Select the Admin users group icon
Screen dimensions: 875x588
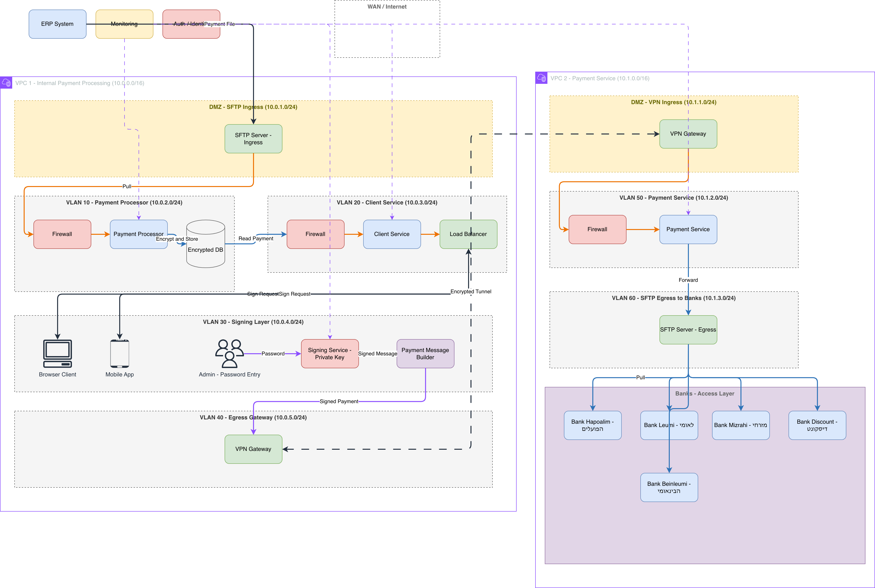coord(230,354)
